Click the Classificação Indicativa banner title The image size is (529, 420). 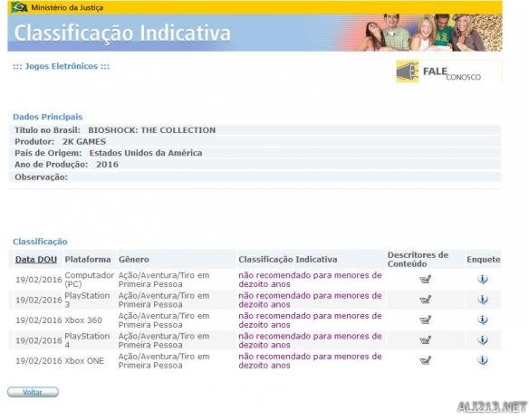[x=122, y=33]
